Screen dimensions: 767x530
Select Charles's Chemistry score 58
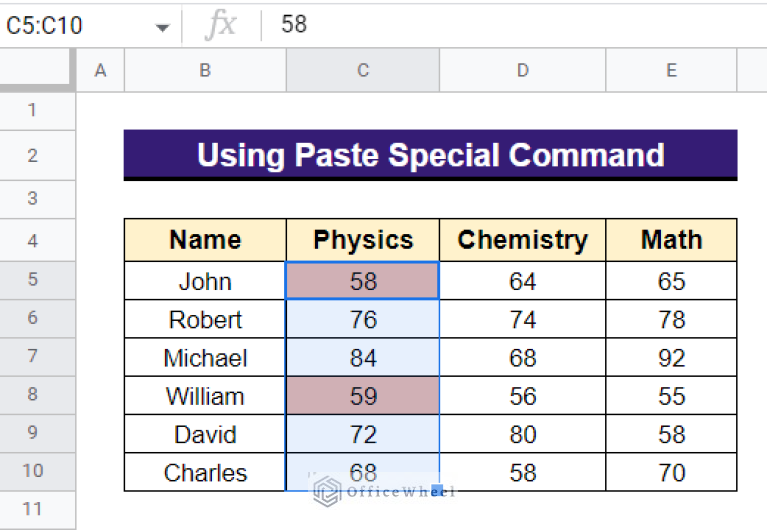(x=522, y=472)
